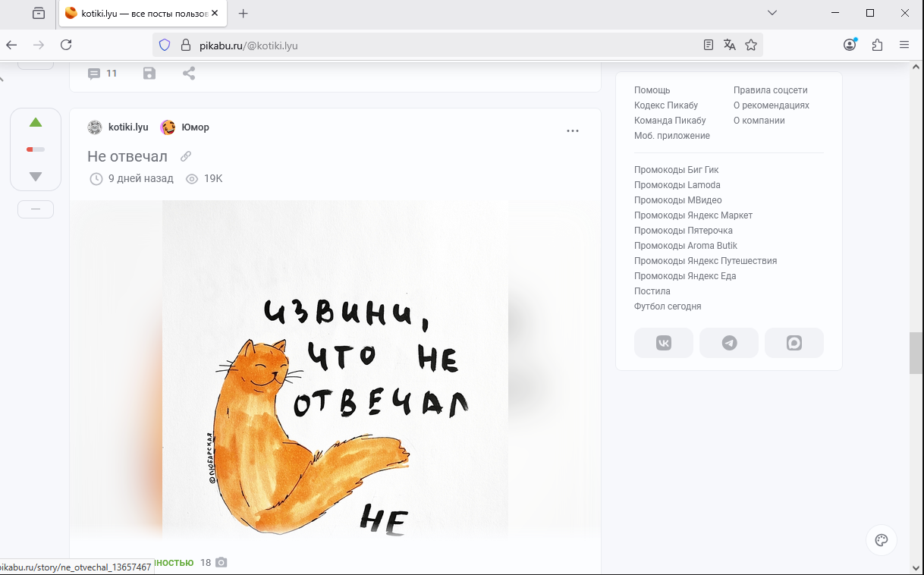Click the post rating indicator bar

coord(36,149)
